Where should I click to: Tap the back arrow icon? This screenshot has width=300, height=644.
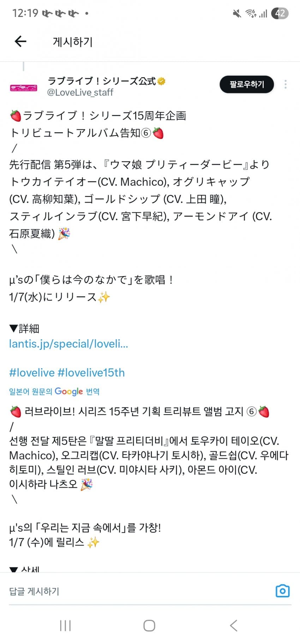coord(20,42)
